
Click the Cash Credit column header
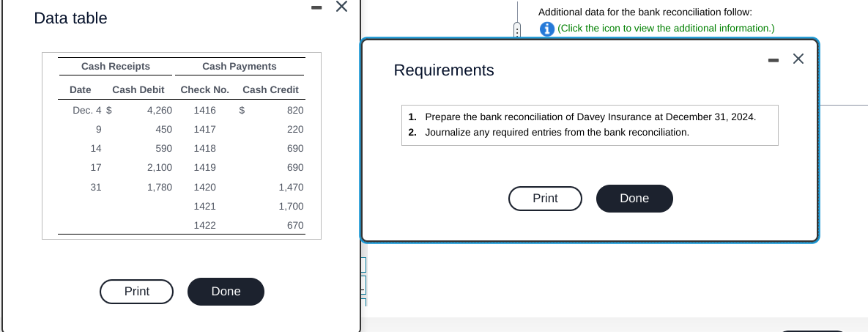271,90
